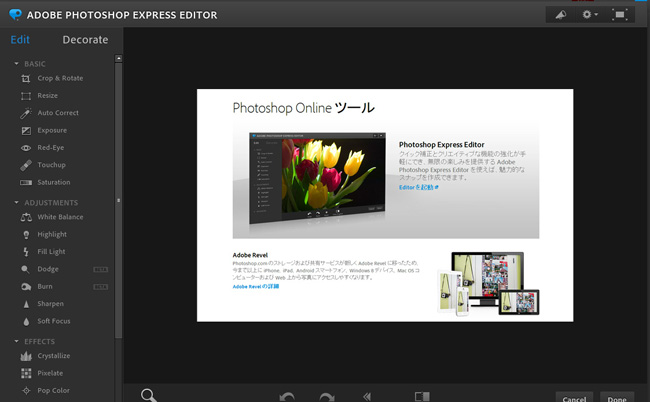Click the feedback megaphone icon
The width and height of the screenshot is (650, 402).
(561, 15)
